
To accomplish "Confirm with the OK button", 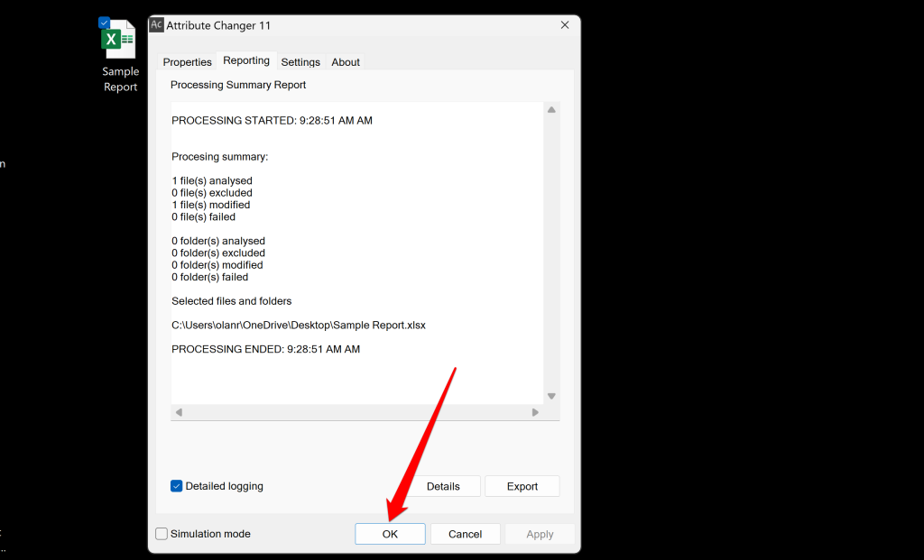I will point(390,534).
